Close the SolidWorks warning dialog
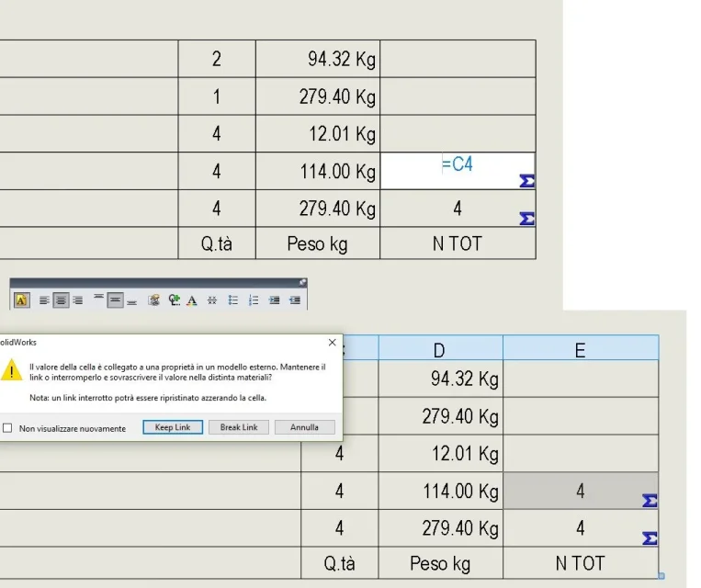 tap(333, 342)
